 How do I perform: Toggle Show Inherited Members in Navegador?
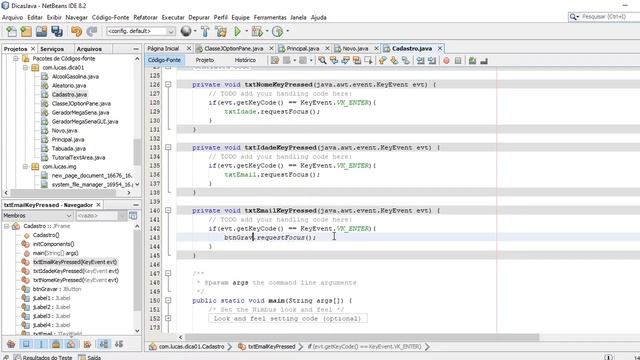(x=11, y=344)
